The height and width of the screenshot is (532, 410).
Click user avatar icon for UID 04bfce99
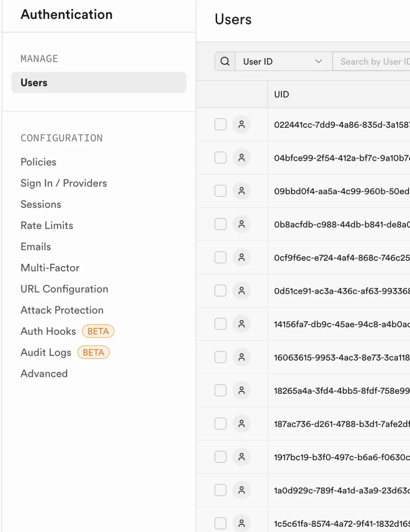click(x=241, y=158)
